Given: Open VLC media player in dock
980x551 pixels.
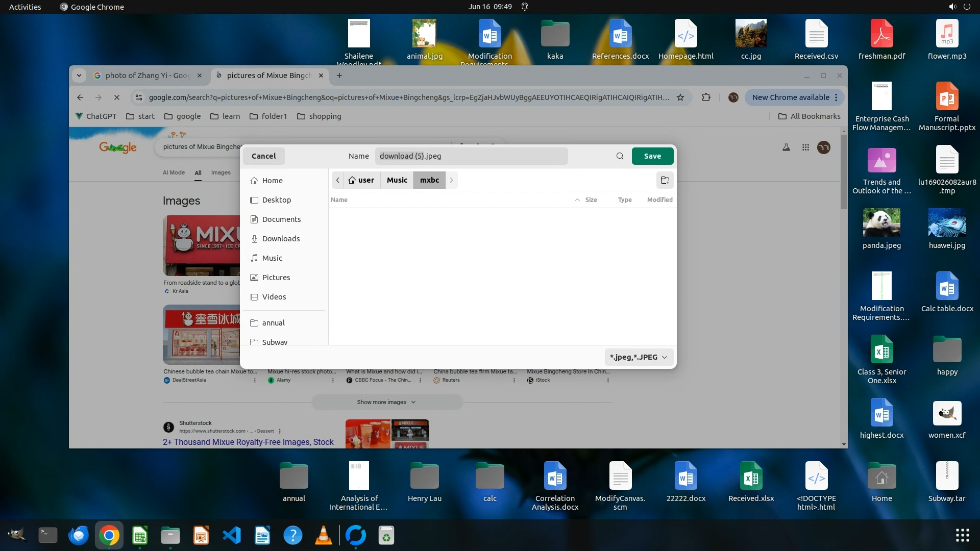Looking at the screenshot, I should (324, 536).
